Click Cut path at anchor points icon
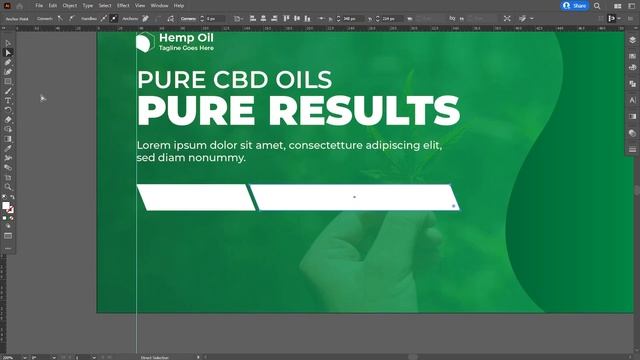 coord(171,18)
